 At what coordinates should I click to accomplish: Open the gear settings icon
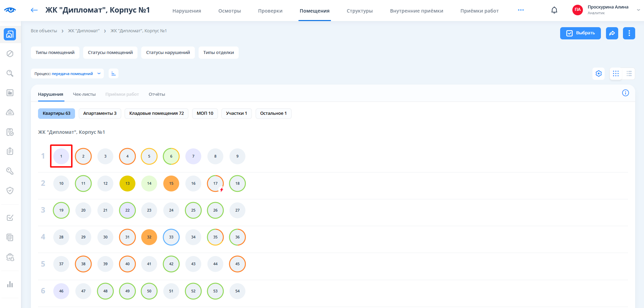599,74
